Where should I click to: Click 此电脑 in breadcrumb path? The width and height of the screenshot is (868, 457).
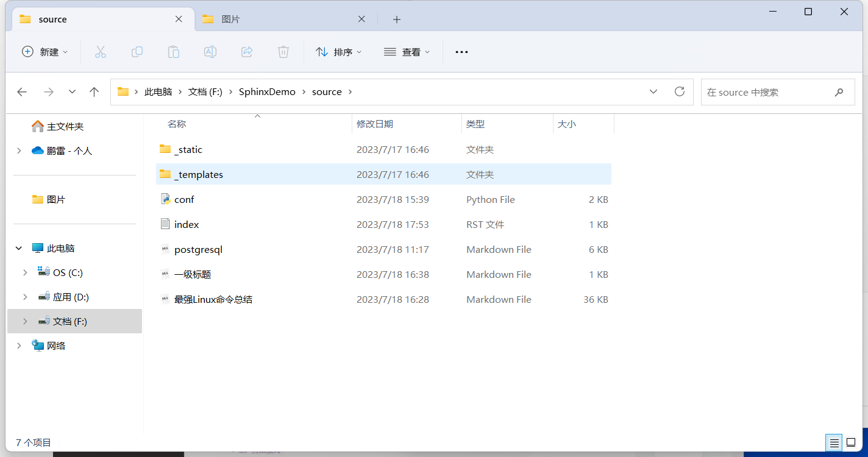click(158, 92)
